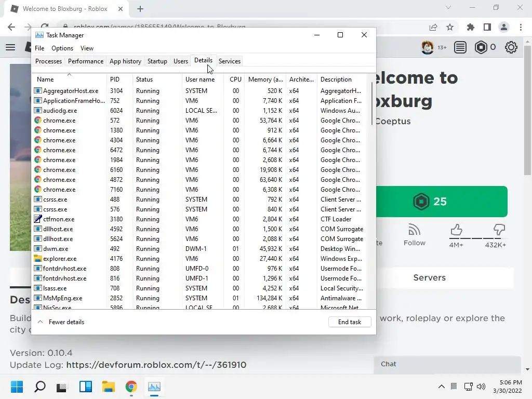Sort by User name column header
This screenshot has width=532, height=399.
[203, 79]
